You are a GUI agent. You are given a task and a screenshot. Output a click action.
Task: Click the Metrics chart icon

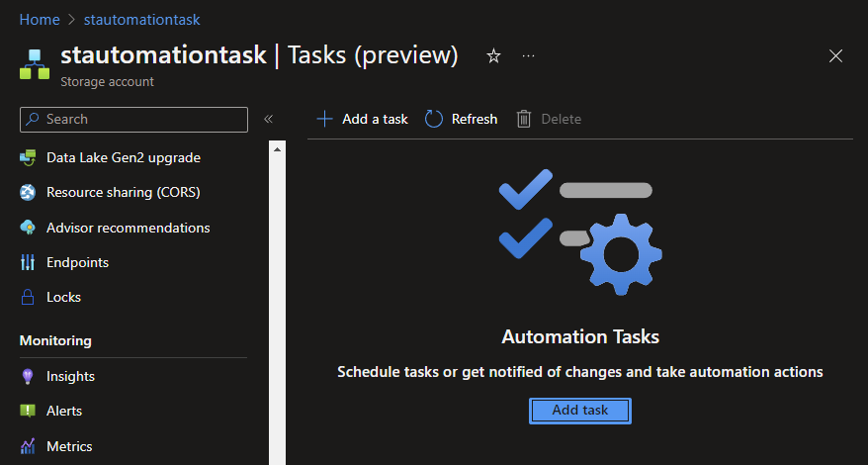(x=28, y=446)
